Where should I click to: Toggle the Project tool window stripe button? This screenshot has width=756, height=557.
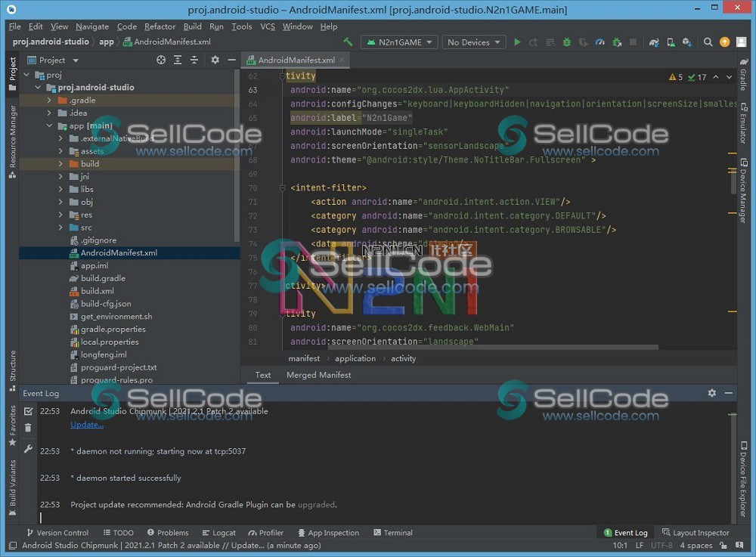tap(12, 73)
